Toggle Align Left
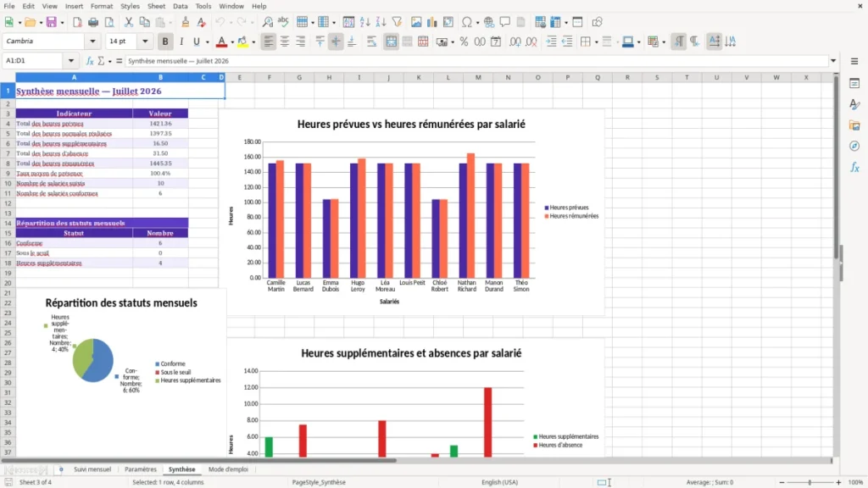The width and height of the screenshot is (868, 488). [269, 42]
